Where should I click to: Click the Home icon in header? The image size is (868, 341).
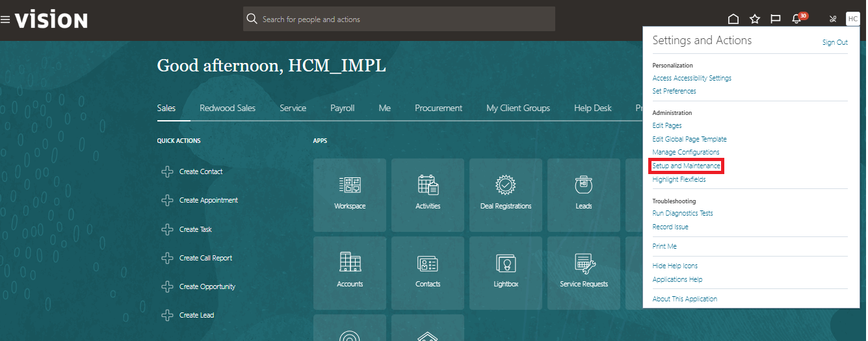[x=733, y=19]
